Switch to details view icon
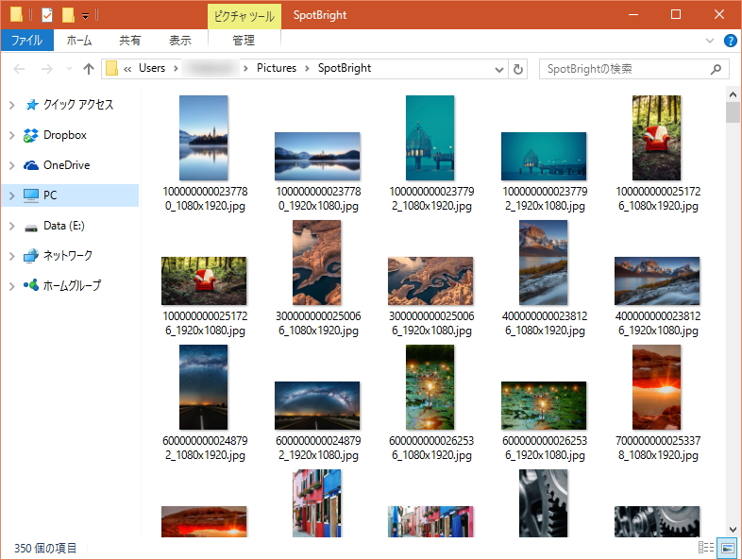 706,548
